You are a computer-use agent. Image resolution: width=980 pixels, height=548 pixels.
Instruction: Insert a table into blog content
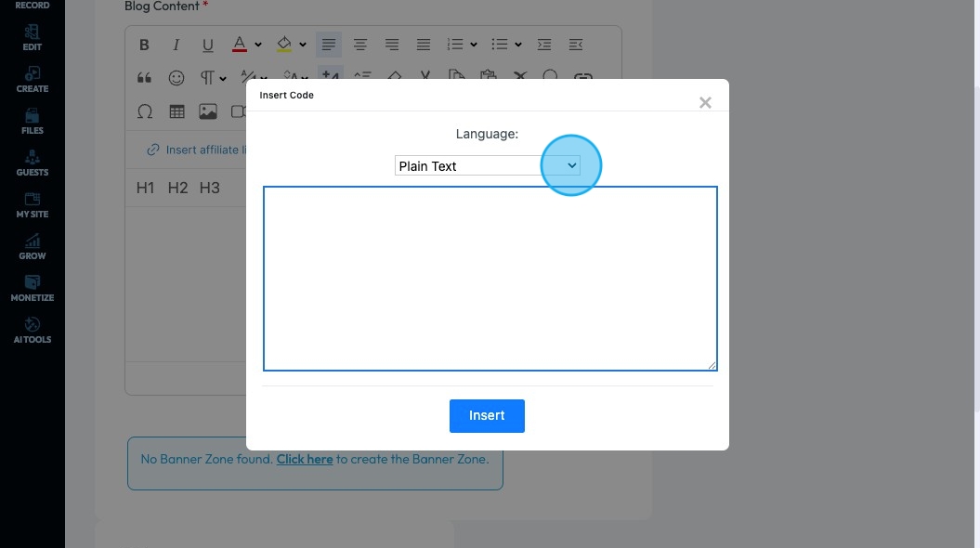tap(176, 111)
